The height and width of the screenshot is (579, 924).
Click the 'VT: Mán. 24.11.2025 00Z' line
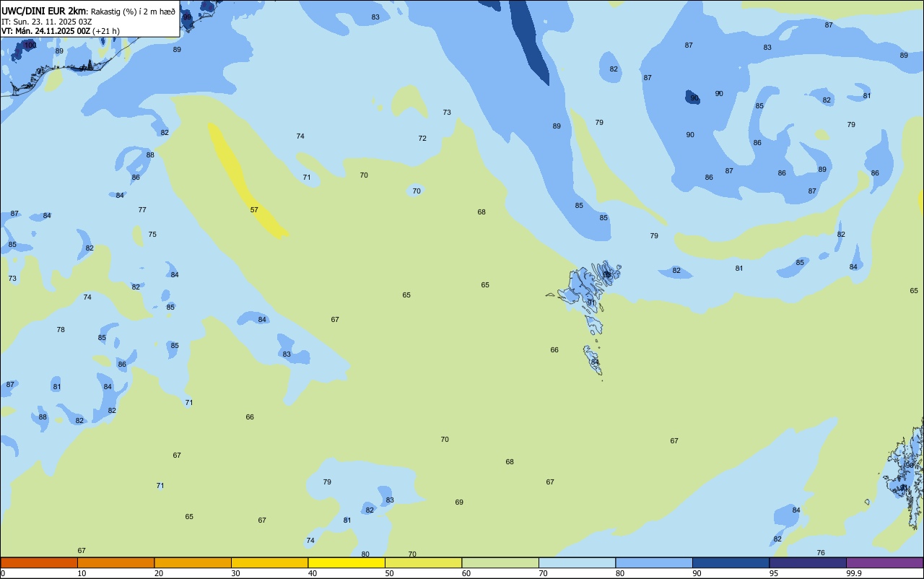pos(45,30)
